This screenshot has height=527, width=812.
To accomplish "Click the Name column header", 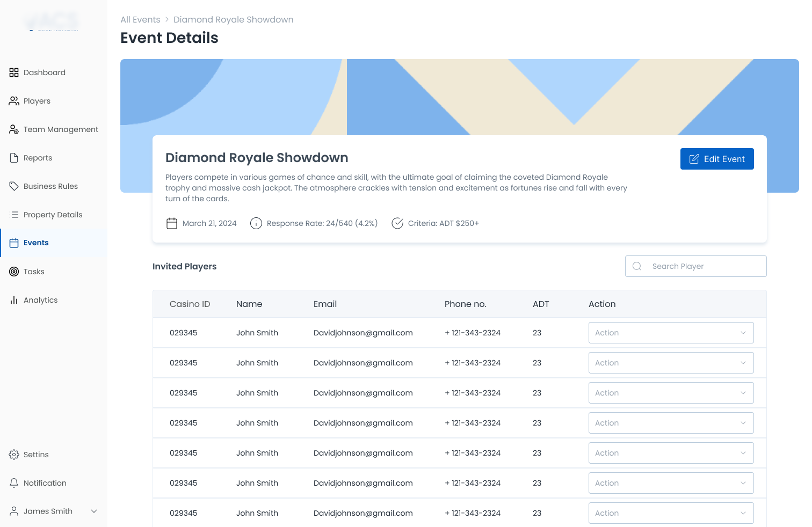I will pyautogui.click(x=249, y=304).
